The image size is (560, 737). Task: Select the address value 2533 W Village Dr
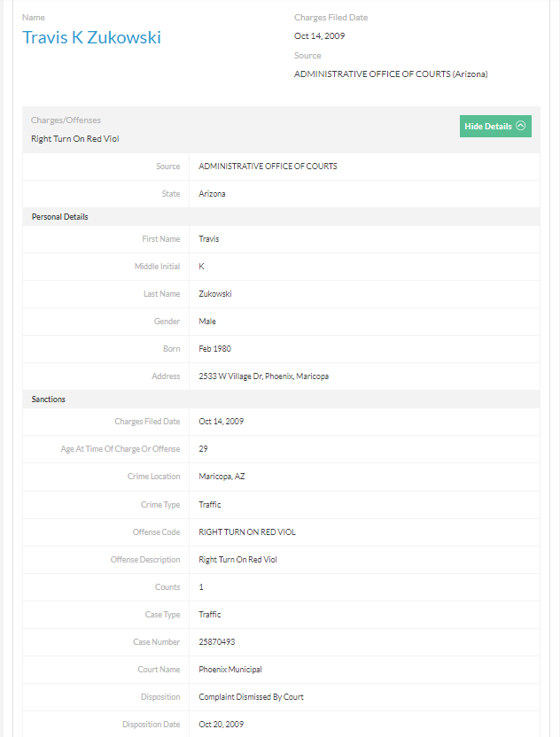pos(263,376)
